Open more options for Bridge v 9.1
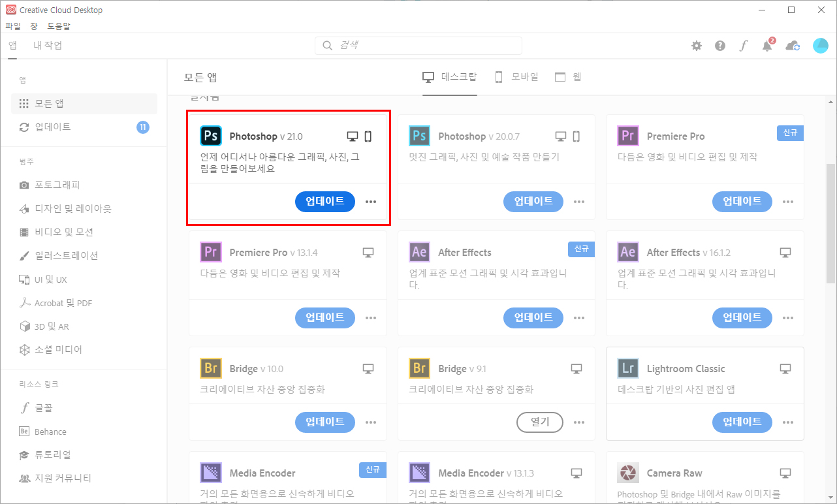This screenshot has width=837, height=504. click(579, 422)
